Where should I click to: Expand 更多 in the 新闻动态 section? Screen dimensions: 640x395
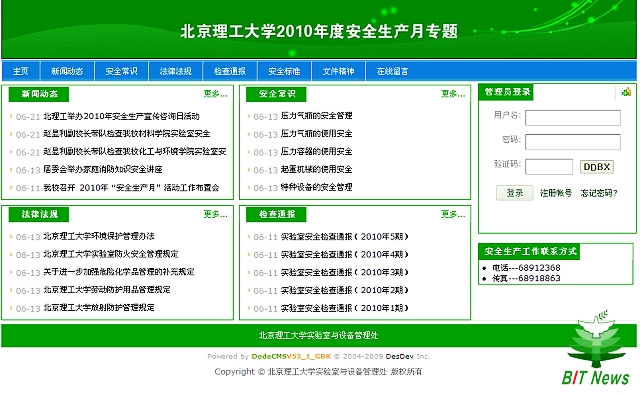(x=216, y=94)
